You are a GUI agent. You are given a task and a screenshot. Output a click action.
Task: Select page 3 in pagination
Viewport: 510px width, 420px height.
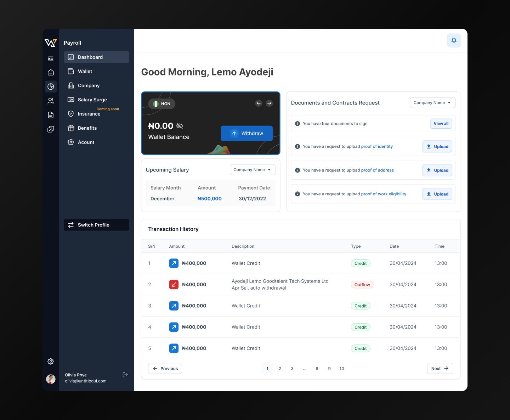pos(292,369)
